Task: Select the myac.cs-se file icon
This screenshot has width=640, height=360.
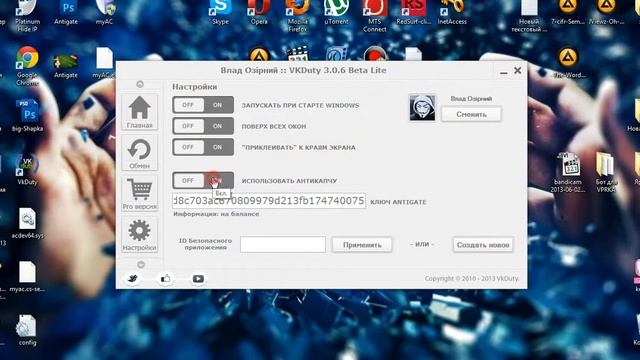Action: click(27, 277)
